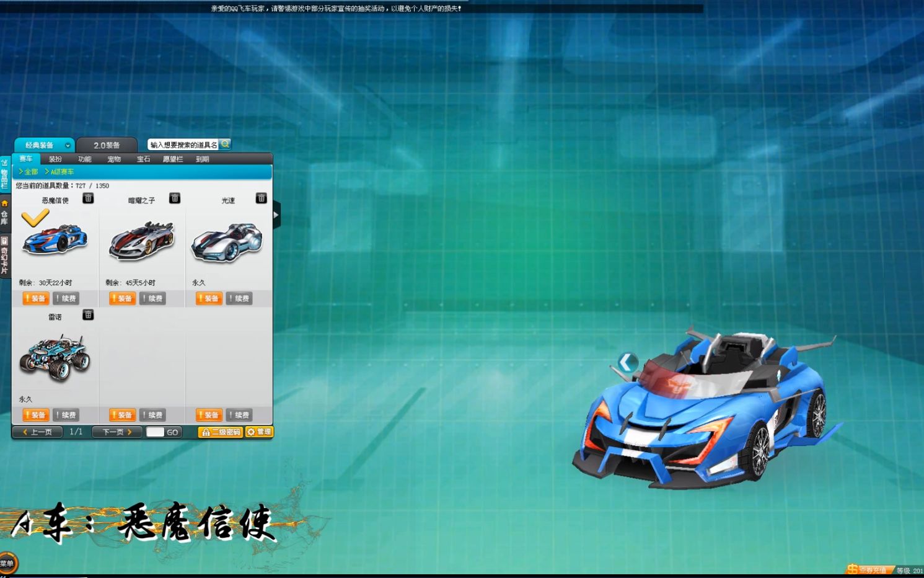Viewport: 924px width, 578px height.
Task: Go to the previous page with 上一页
Action: click(38, 432)
